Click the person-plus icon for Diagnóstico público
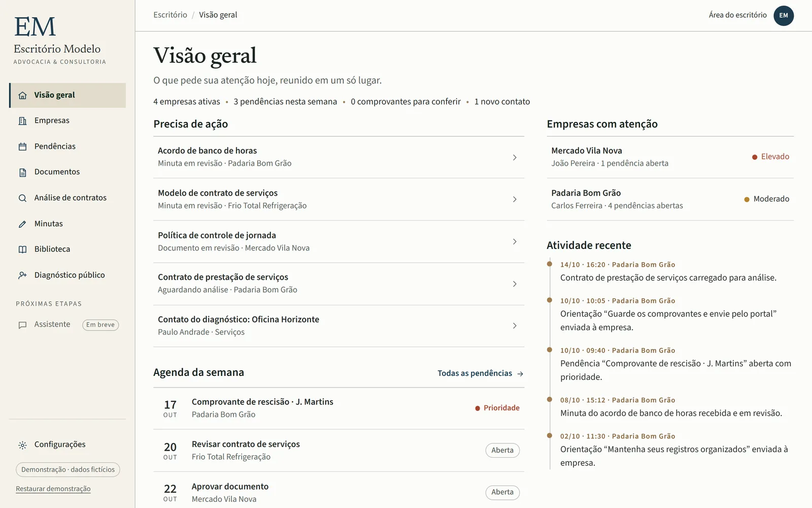The height and width of the screenshot is (508, 812). [22, 275]
